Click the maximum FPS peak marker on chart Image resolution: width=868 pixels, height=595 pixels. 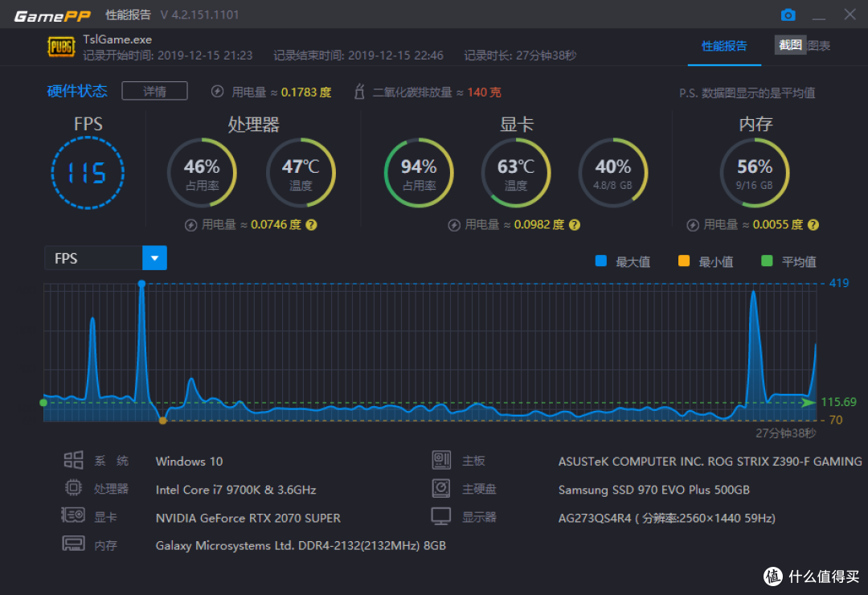tap(141, 284)
